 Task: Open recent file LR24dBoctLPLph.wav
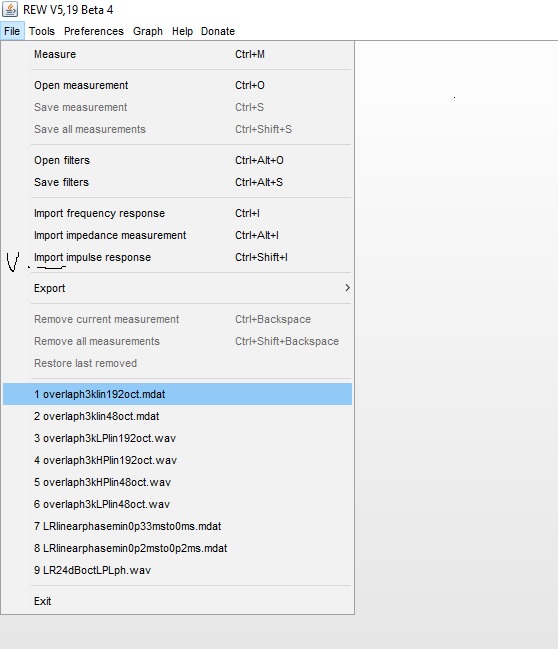click(x=177, y=570)
